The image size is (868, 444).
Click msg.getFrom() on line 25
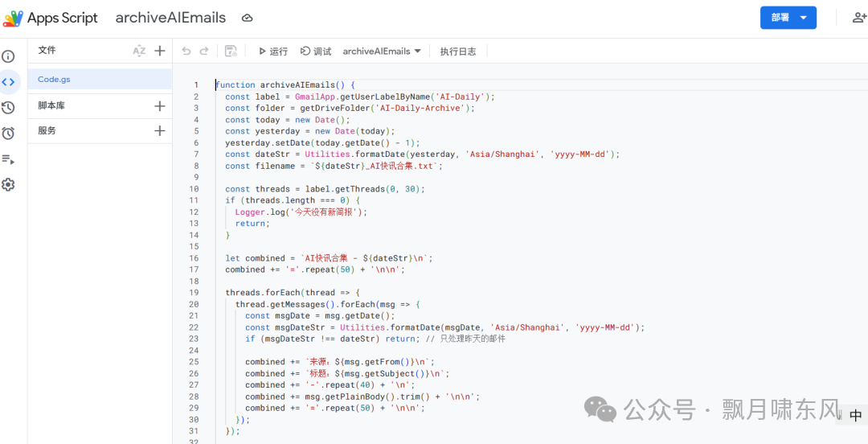pos(379,361)
